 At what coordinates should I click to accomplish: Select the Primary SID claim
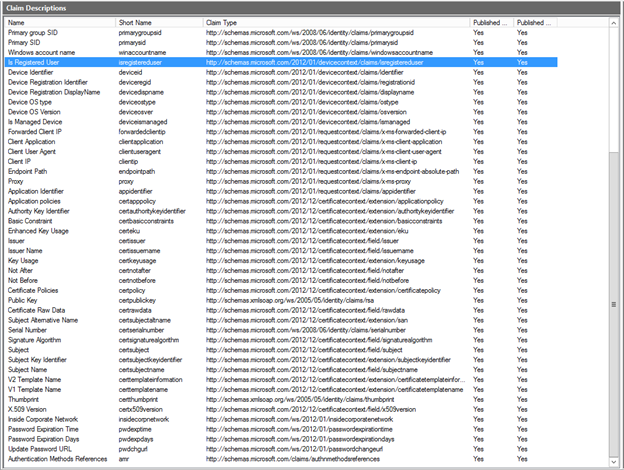click(x=281, y=43)
